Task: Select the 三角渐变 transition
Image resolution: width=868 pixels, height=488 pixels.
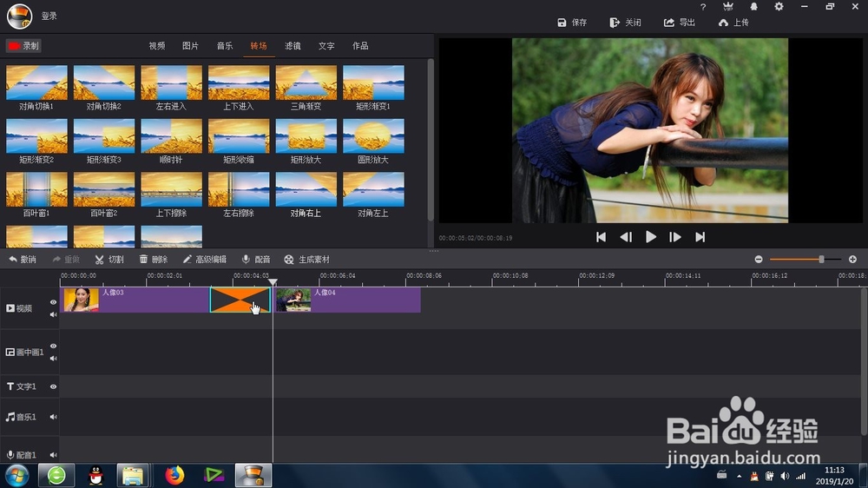Action: 306,82
